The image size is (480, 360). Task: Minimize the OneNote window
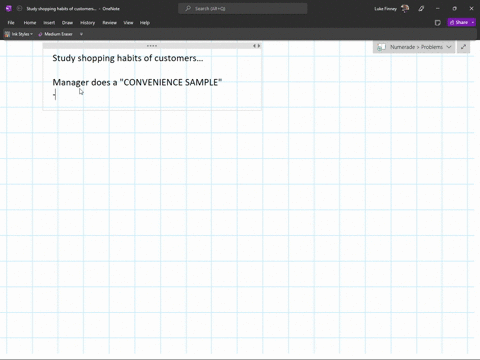[438, 9]
